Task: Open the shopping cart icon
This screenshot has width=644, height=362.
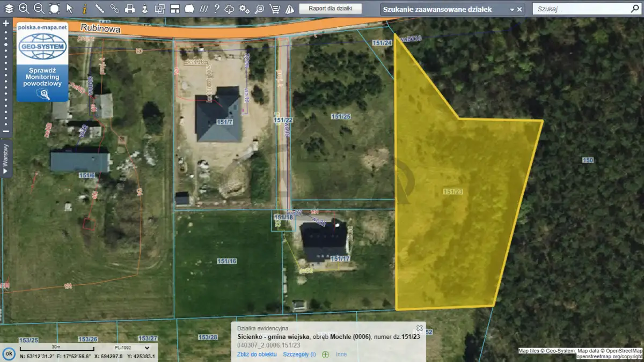Action: (274, 9)
